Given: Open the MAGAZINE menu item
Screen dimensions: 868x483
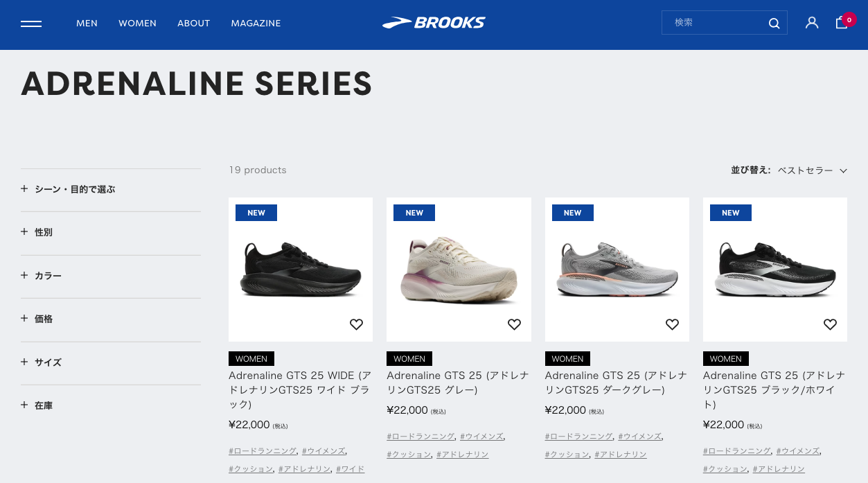Looking at the screenshot, I should (256, 24).
